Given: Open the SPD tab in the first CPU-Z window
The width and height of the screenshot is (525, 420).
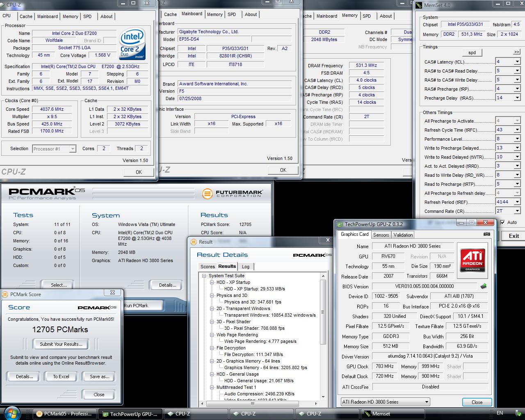Looking at the screenshot, I should [87, 16].
